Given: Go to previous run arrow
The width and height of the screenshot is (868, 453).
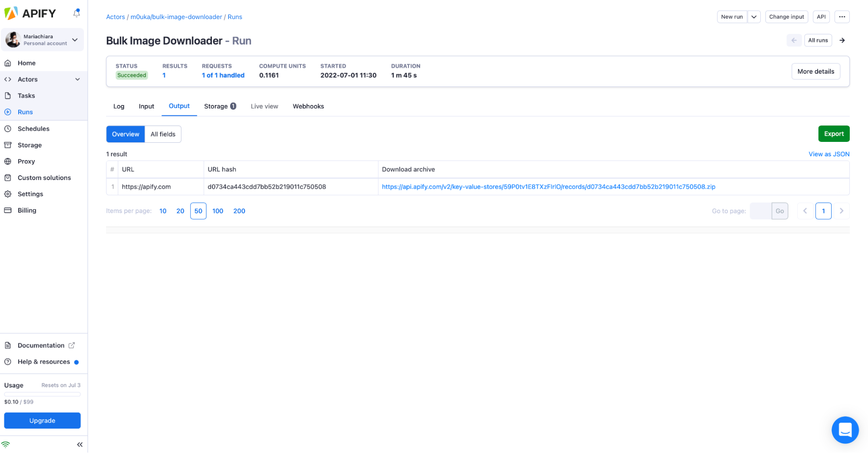Looking at the screenshot, I should pyautogui.click(x=794, y=40).
